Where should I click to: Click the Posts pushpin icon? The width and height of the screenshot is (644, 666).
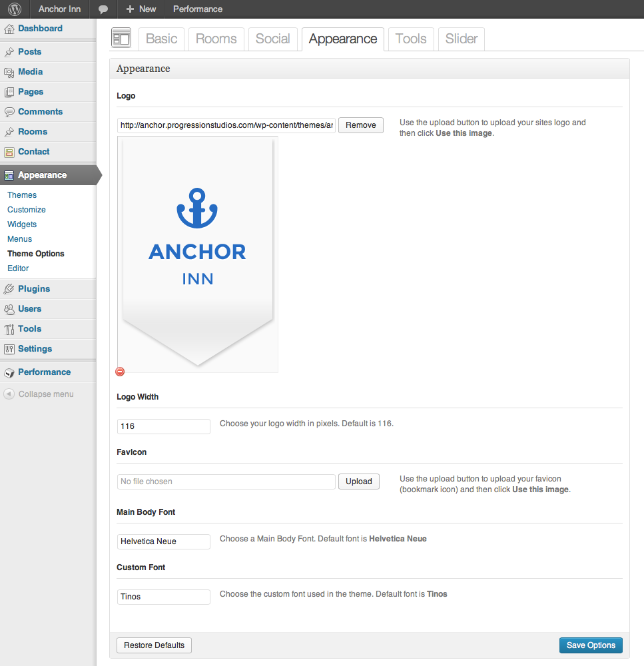(9, 52)
